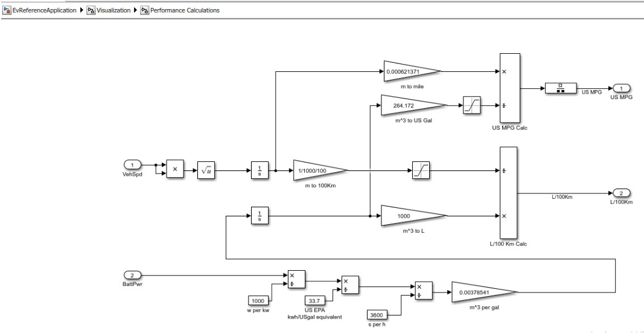644x333 pixels.
Task: Select the L/100 Km Calc divide block
Action: pyautogui.click(x=508, y=193)
